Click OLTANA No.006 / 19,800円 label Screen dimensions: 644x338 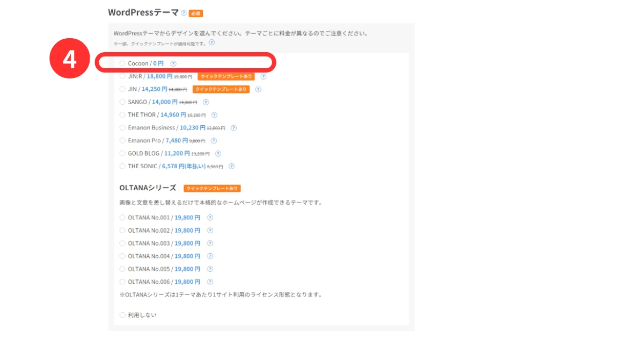pos(164,282)
